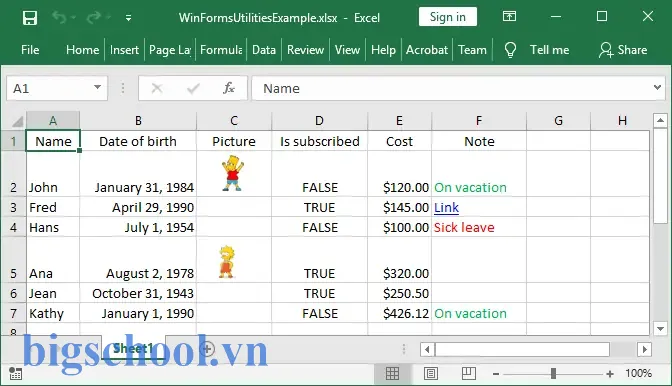The image size is (672, 386).
Task: Switch to the Home tab
Action: (82, 50)
